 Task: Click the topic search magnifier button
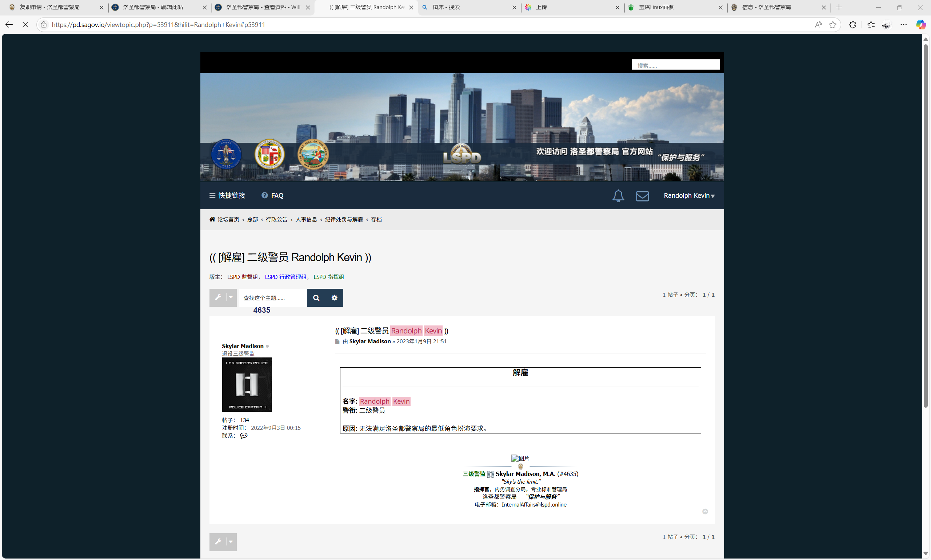(x=316, y=298)
